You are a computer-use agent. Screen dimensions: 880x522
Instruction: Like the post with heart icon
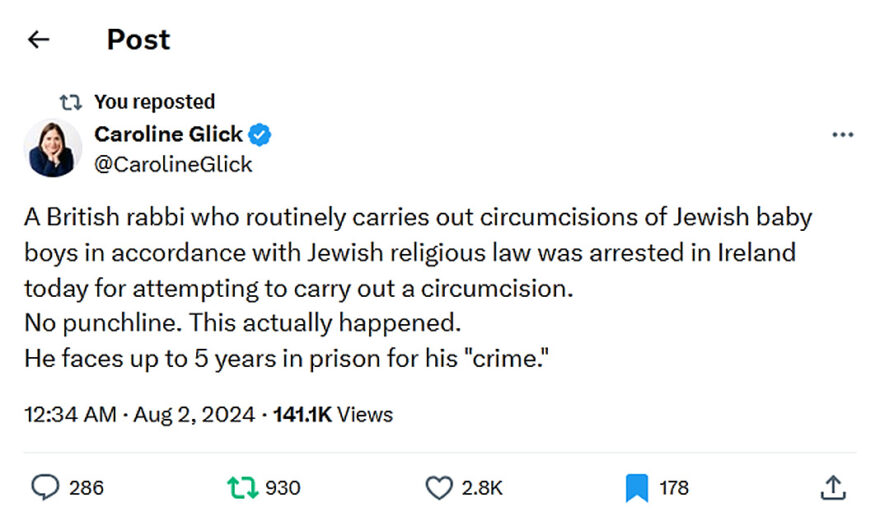pyautogui.click(x=438, y=487)
